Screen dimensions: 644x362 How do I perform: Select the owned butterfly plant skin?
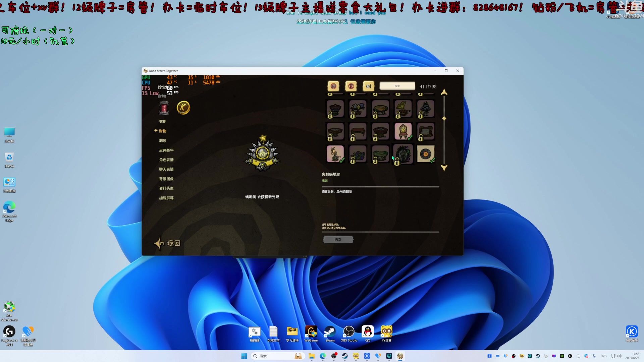[x=335, y=154]
